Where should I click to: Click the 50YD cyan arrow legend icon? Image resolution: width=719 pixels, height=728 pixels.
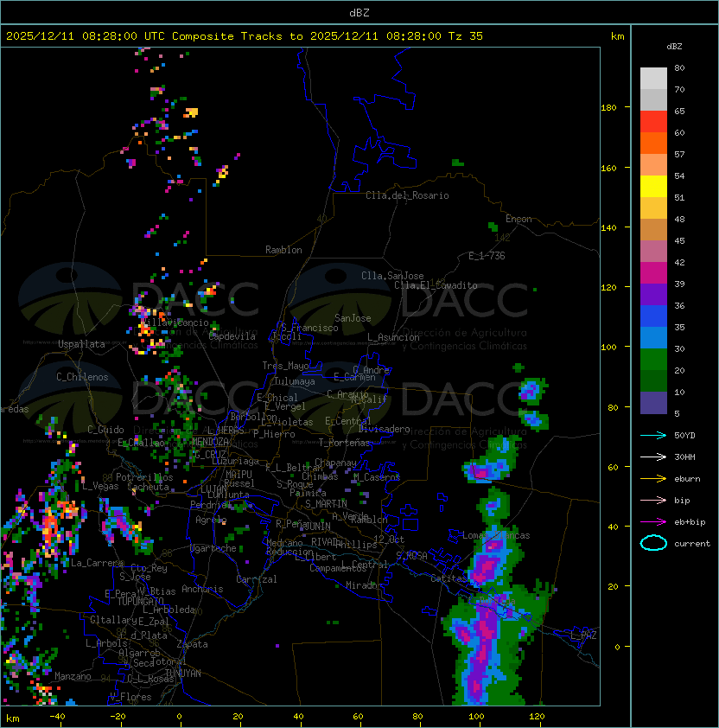pos(653,435)
